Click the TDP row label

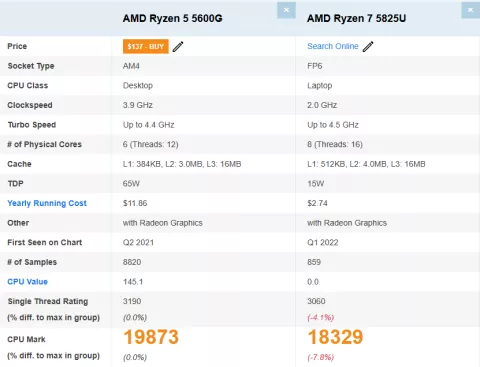point(15,184)
